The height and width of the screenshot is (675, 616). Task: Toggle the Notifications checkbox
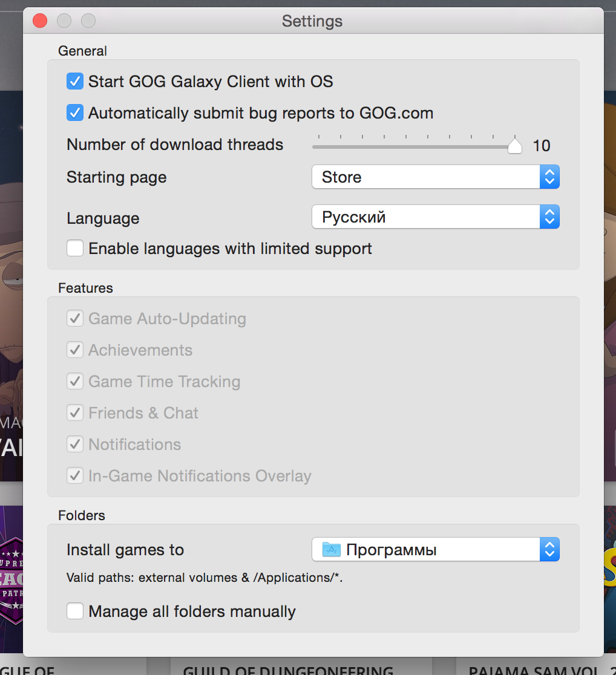(x=75, y=445)
